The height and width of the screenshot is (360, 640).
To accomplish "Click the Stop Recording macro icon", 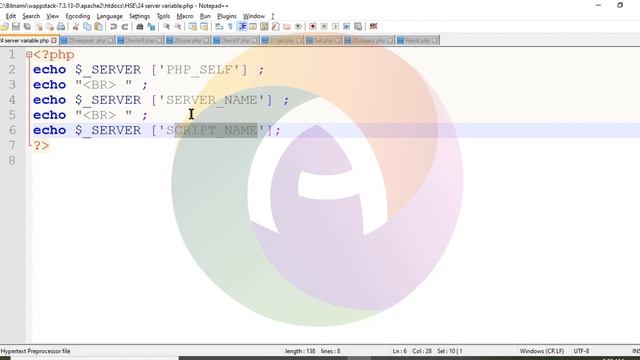I will (x=324, y=27).
